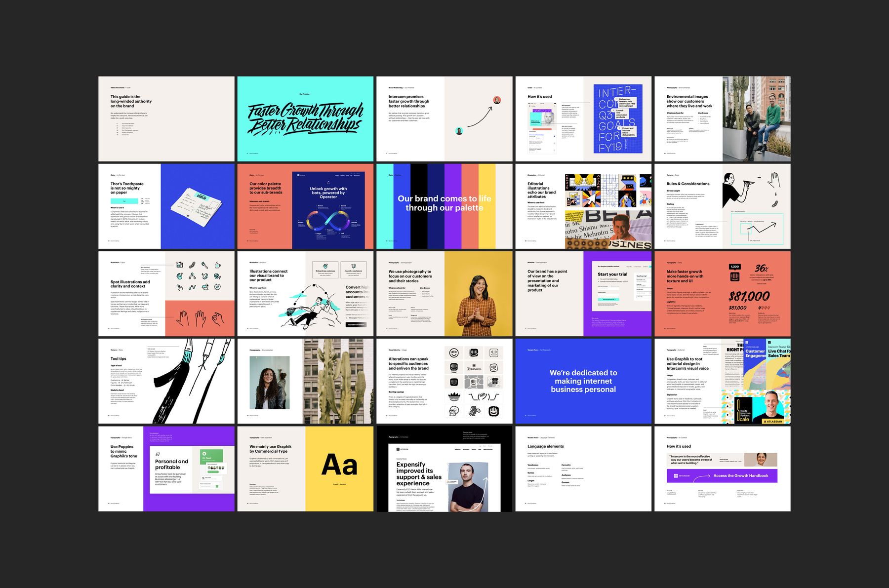889x588 pixels.
Task: Click the 'Onboard new customers' card
Action: 325,271
